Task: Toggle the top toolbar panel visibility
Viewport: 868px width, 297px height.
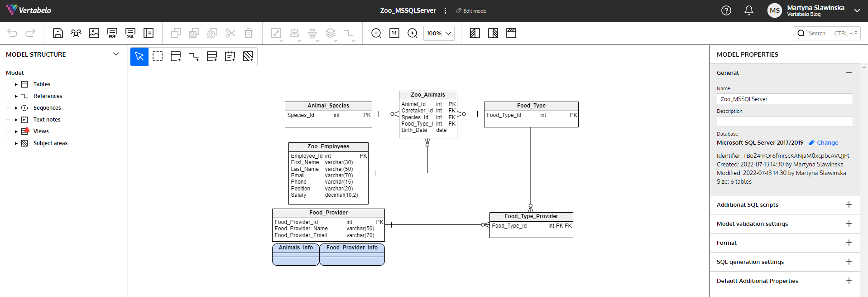Action: (x=511, y=33)
